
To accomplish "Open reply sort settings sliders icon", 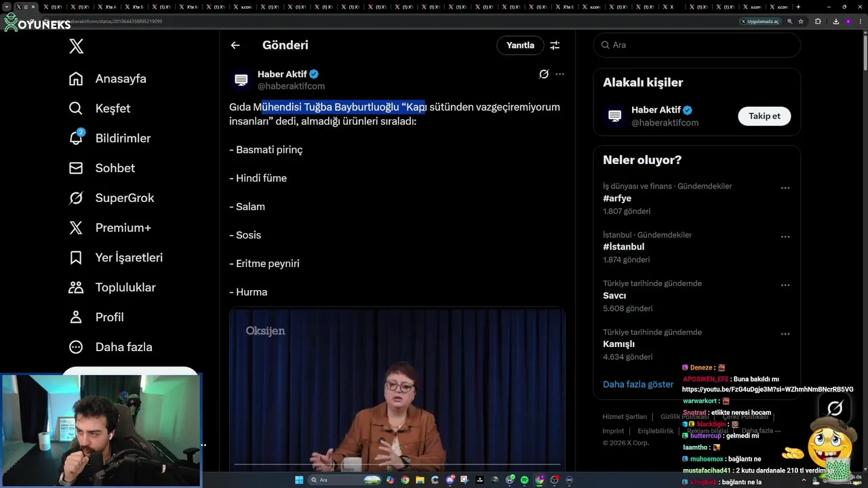I will click(555, 45).
